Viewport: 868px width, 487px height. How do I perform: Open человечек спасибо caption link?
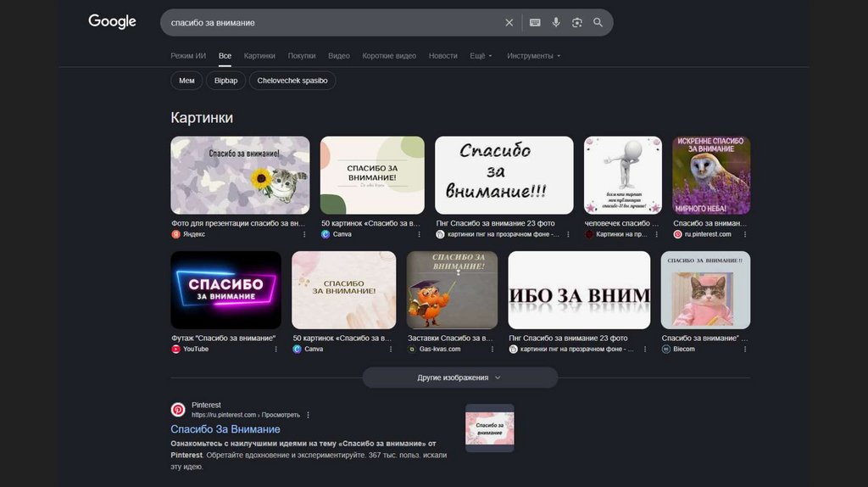point(621,223)
